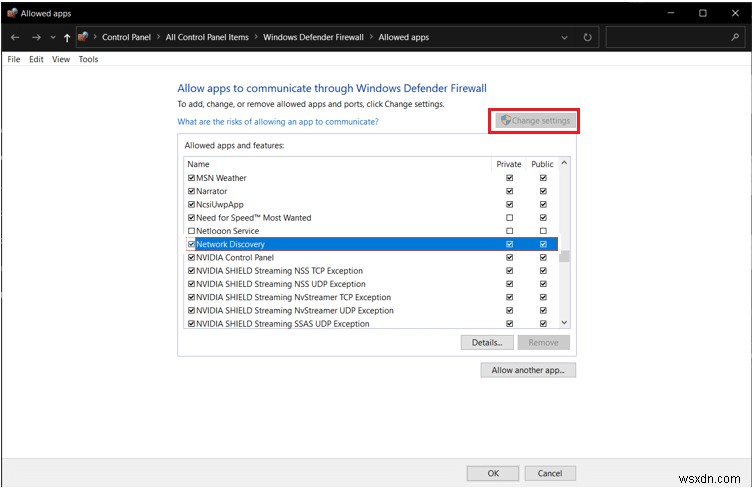Click the apps list scrollbar thumb
This screenshot has width=752, height=489.
click(564, 256)
